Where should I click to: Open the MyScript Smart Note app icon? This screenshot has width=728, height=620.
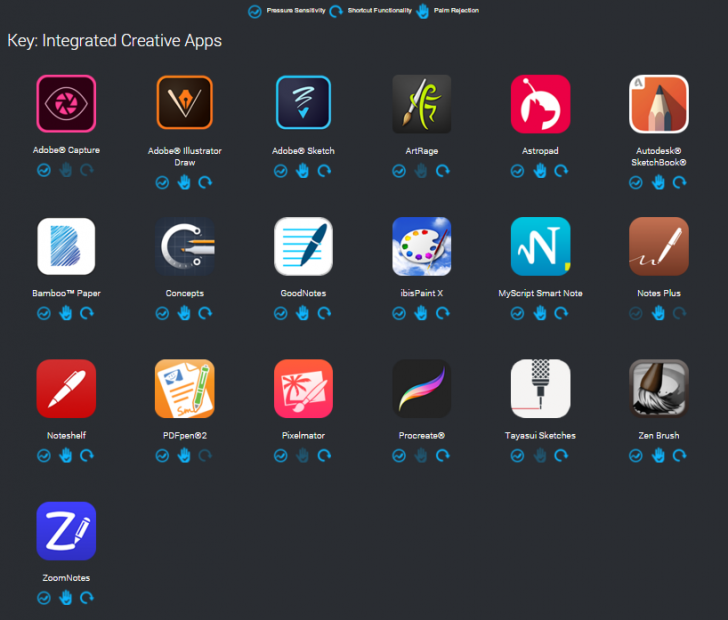(x=540, y=247)
